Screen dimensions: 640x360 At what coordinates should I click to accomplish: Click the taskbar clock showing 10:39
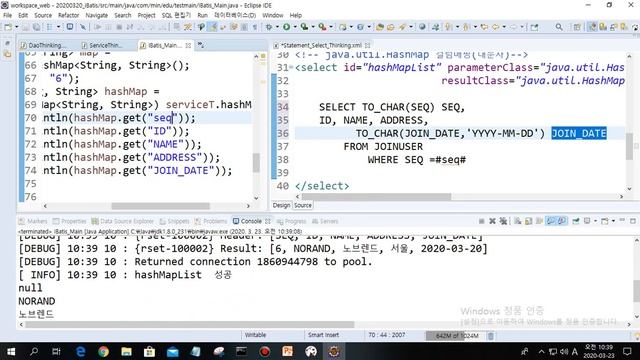[x=599, y=351]
